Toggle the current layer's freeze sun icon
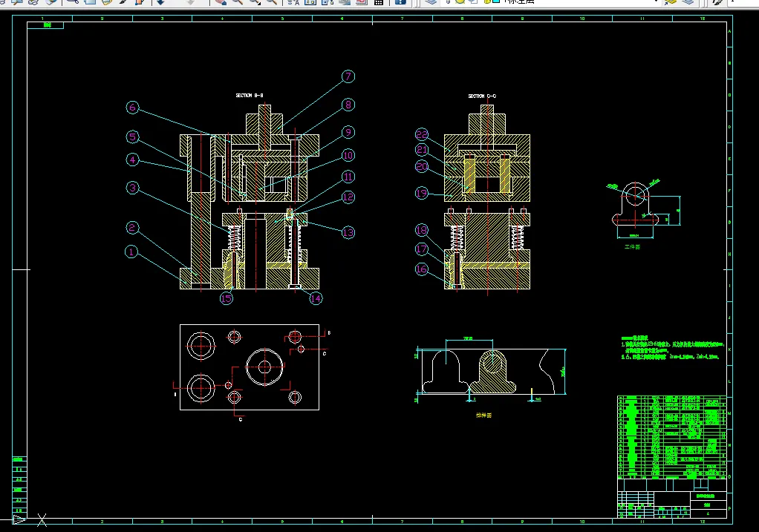 pyautogui.click(x=460, y=2)
